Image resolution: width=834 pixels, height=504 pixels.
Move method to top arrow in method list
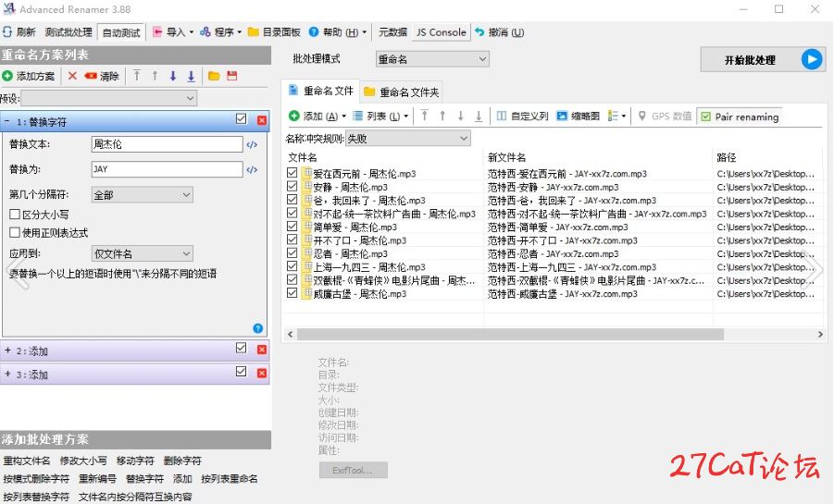click(137, 76)
